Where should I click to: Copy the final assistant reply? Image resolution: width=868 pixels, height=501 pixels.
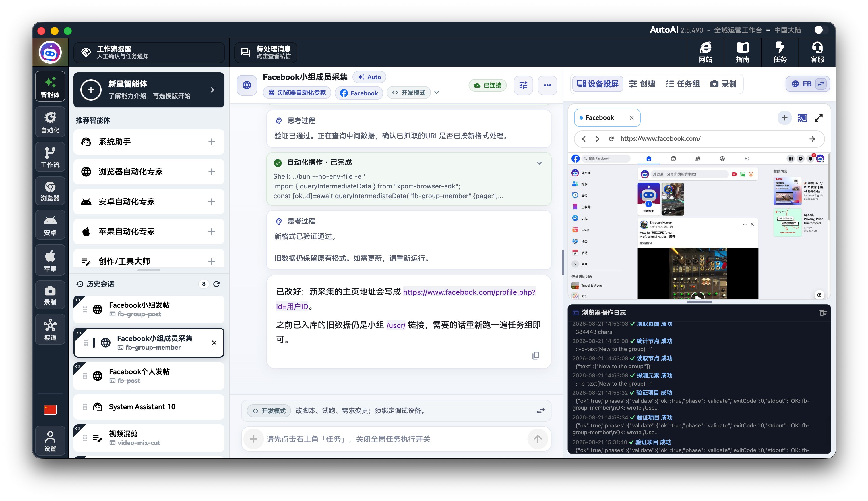(536, 355)
